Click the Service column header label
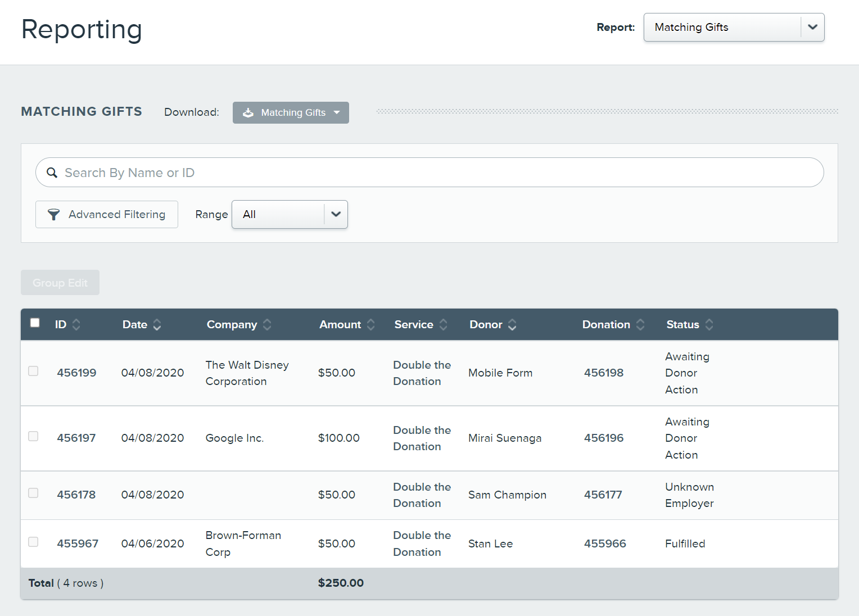Viewport: 859px width, 616px height. (x=414, y=324)
